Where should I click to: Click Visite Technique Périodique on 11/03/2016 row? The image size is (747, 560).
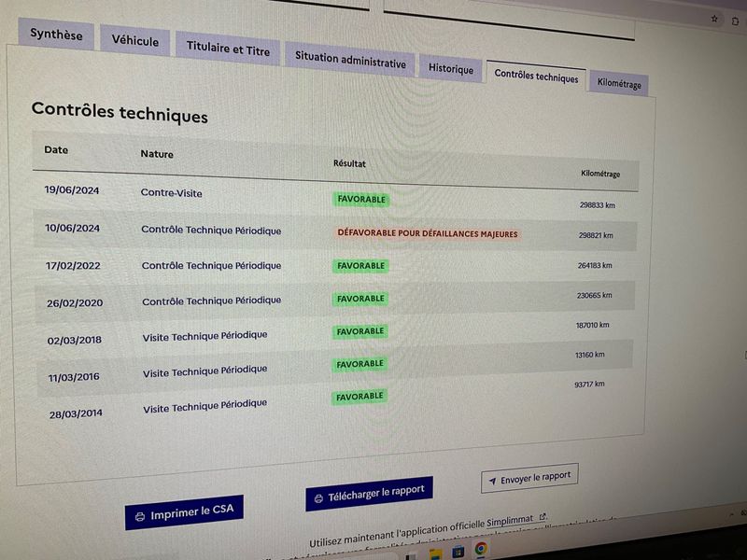click(204, 371)
